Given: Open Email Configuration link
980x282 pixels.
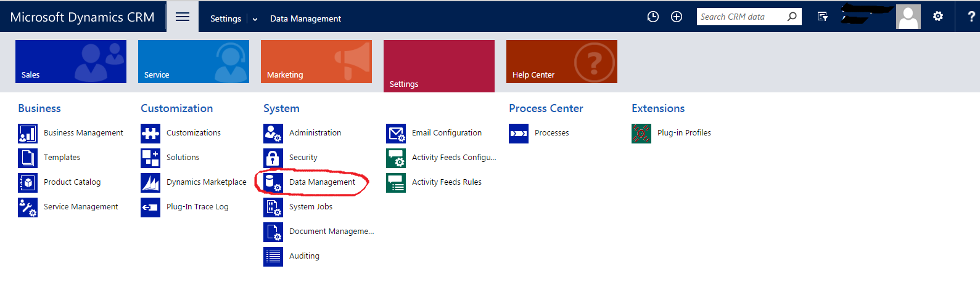Looking at the screenshot, I should tap(447, 133).
